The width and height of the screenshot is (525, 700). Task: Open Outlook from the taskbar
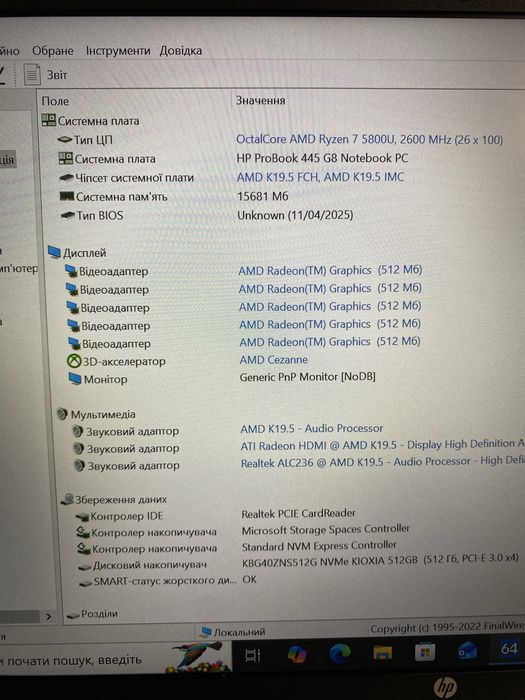[x=467, y=651]
